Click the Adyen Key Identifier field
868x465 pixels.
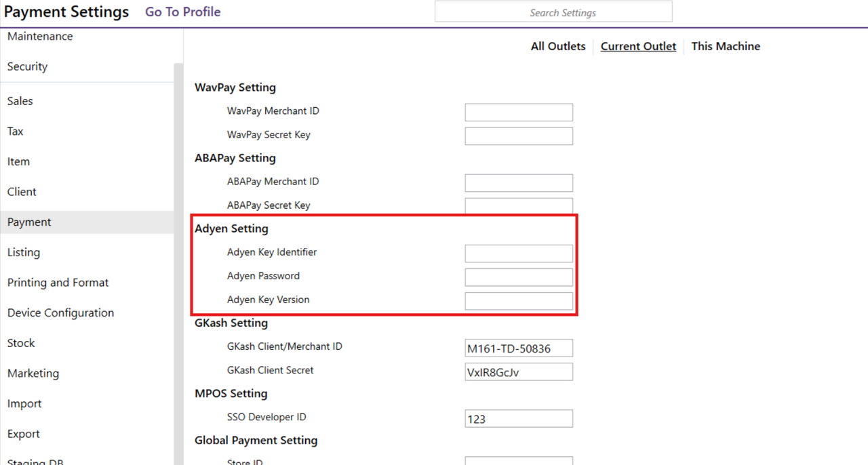click(x=519, y=254)
